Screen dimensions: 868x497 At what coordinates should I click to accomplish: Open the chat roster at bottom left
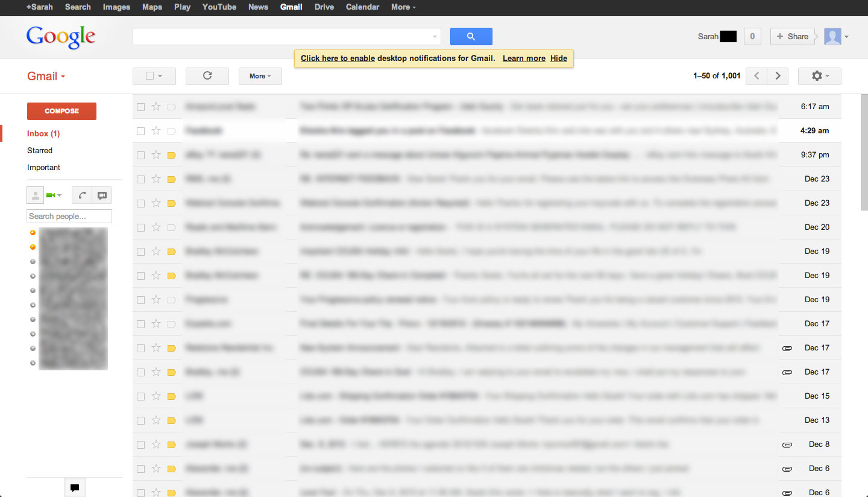click(x=75, y=487)
